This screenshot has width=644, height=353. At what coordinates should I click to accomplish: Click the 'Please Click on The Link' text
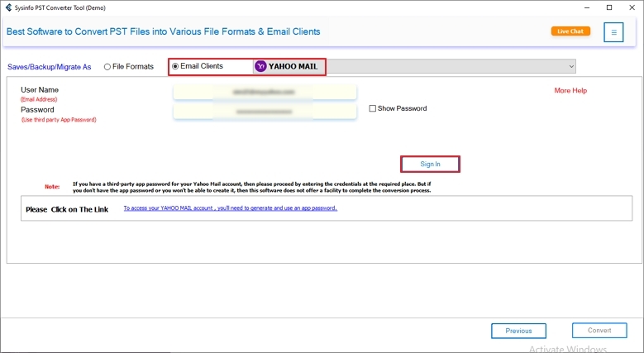click(x=67, y=209)
